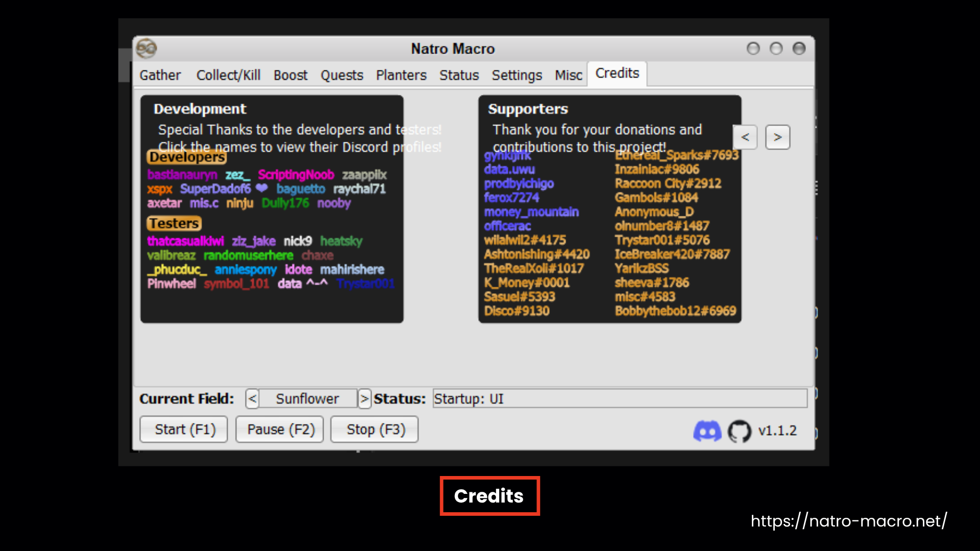
Task: Open thatcasualkiwi tester profile
Action: tap(186, 241)
